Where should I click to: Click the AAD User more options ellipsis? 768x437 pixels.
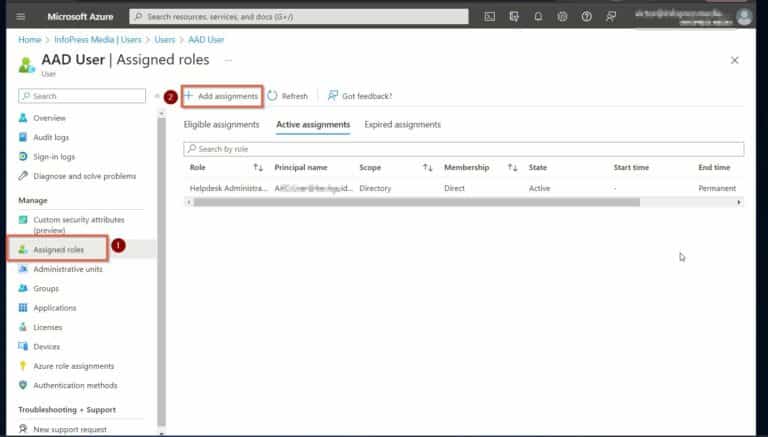tap(228, 60)
